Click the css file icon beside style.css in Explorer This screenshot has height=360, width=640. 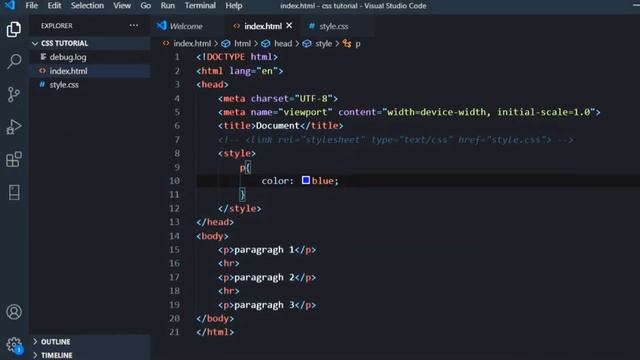click(x=42, y=84)
